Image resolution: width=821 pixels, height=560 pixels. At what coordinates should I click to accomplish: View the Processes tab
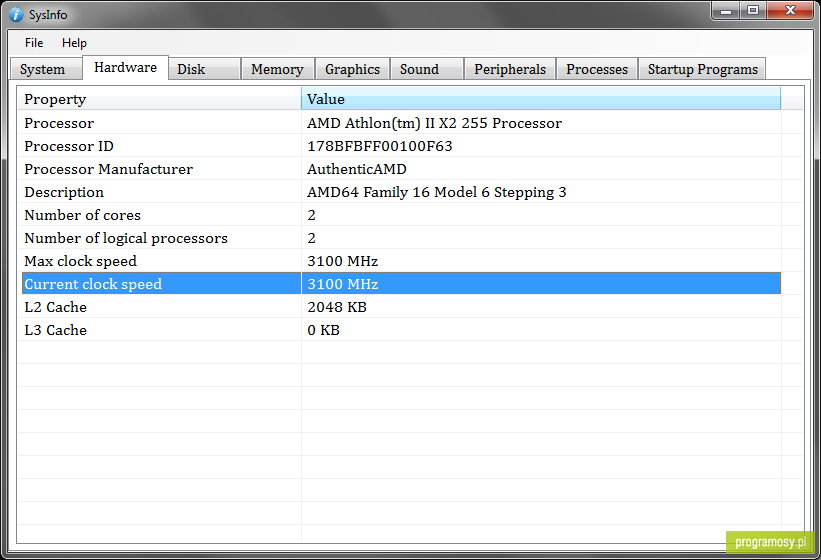[x=597, y=69]
